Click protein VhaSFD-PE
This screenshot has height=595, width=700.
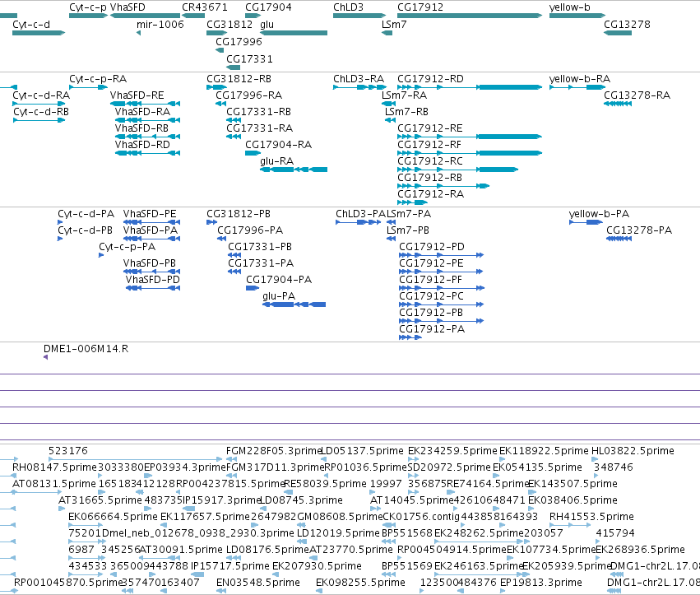150,214
